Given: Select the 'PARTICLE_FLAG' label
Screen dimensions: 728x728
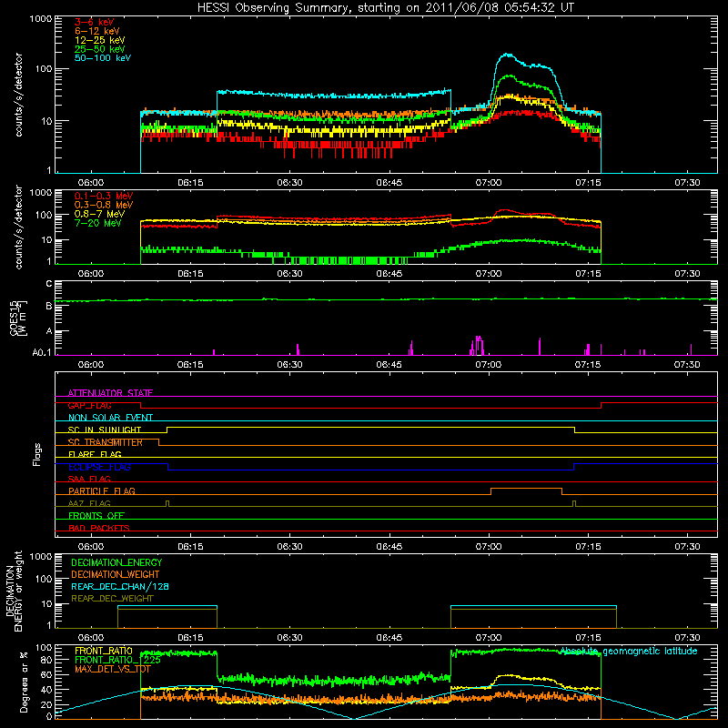Looking at the screenshot, I should 102,490.
